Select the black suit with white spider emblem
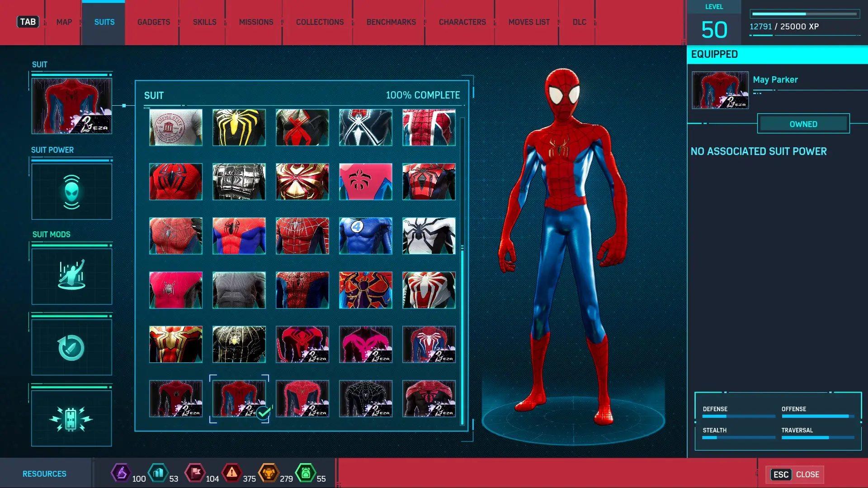The image size is (868, 488). 366,127
